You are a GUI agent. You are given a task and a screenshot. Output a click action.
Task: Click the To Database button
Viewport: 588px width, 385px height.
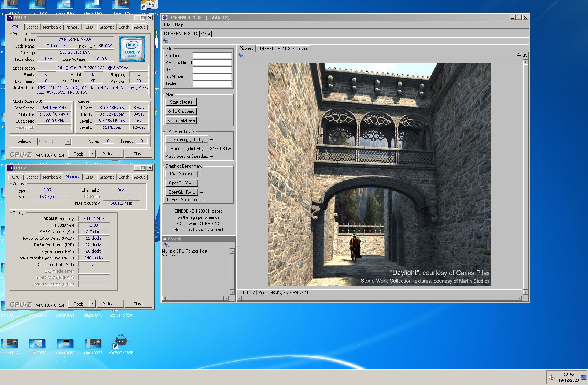(181, 120)
